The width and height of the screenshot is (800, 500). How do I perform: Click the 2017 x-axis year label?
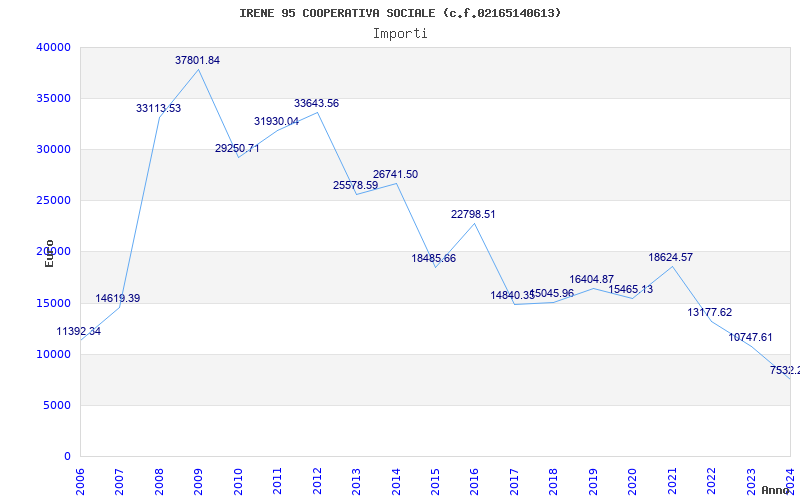514,481
